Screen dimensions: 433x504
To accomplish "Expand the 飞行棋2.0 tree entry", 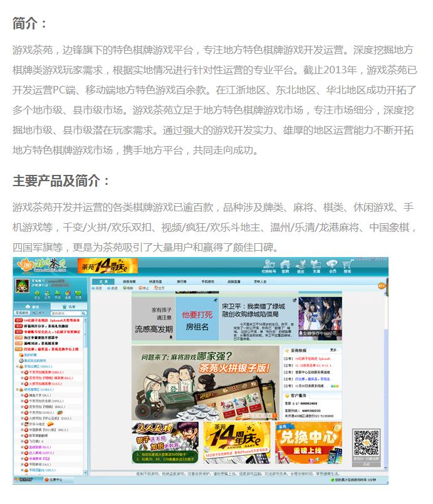I will coord(22,441).
